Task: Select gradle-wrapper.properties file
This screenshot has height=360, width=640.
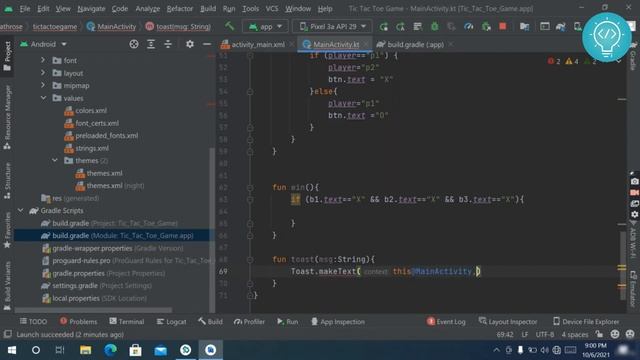Action: click(92, 248)
